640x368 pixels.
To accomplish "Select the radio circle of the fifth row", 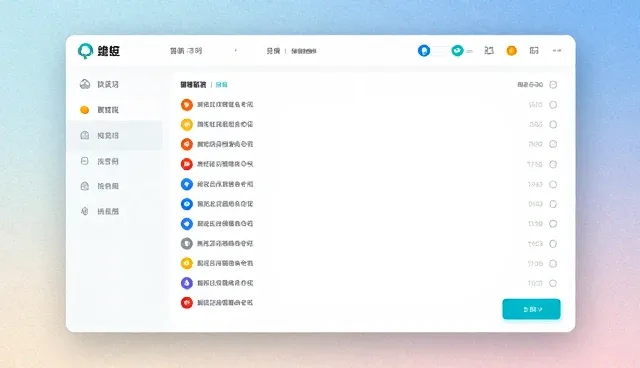I will click(553, 184).
